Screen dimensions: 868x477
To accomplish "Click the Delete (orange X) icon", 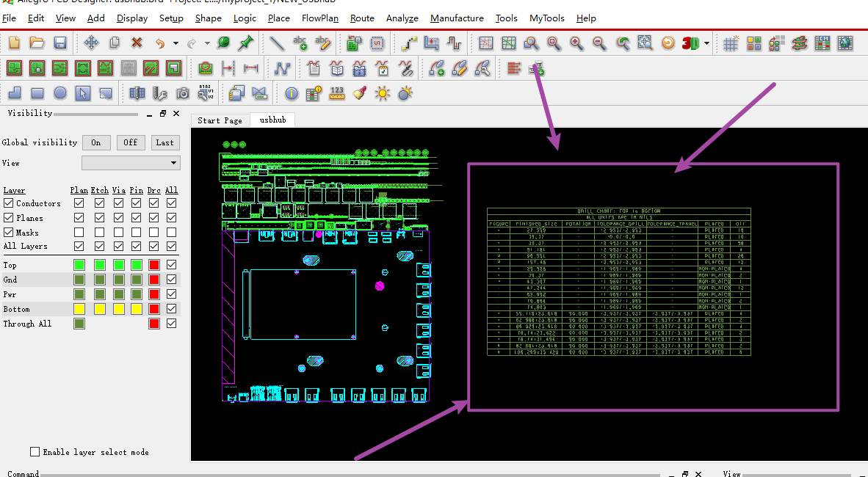I will tap(137, 43).
